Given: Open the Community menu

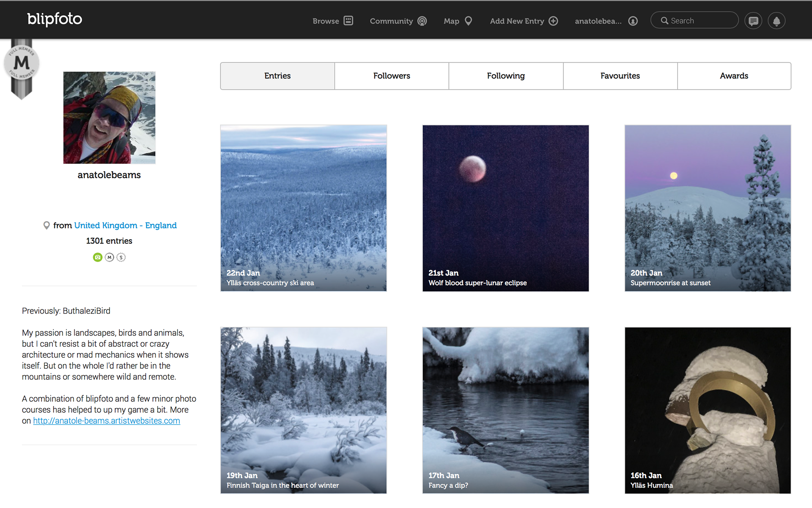Looking at the screenshot, I should [398, 21].
